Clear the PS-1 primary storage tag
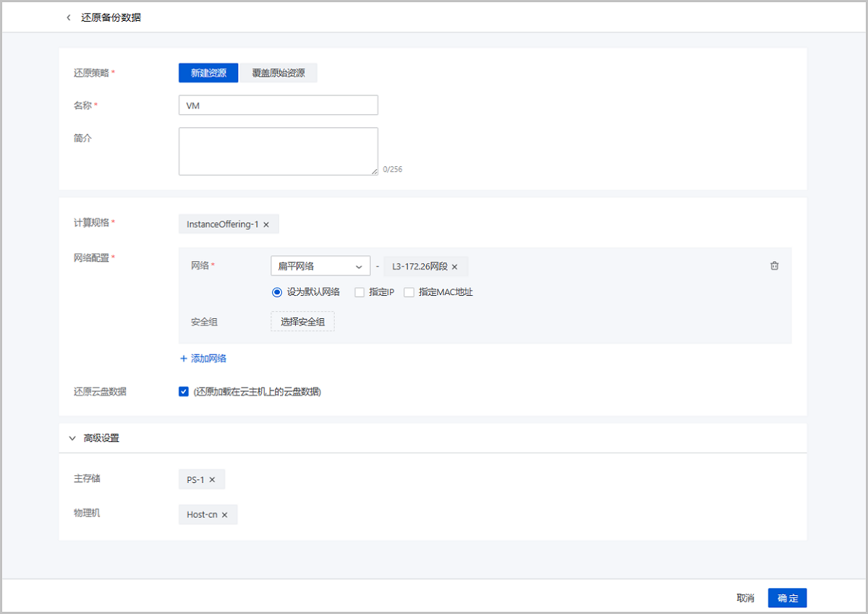This screenshot has width=868, height=614. 212,479
